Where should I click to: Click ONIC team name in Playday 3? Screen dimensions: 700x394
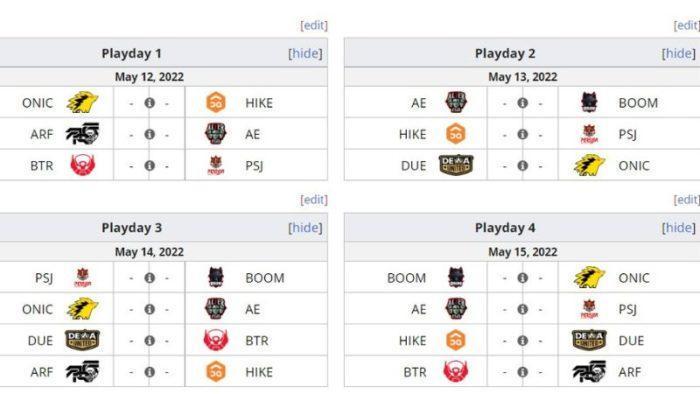(x=37, y=309)
